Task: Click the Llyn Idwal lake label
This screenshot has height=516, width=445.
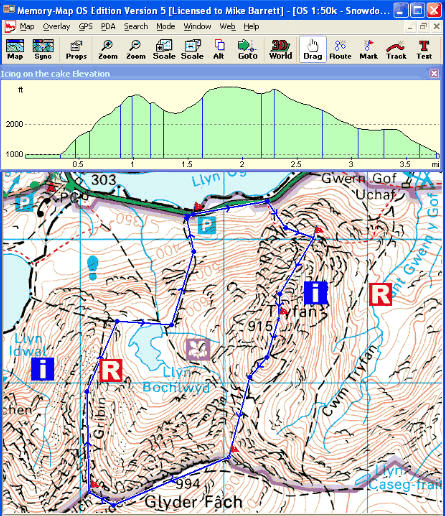Action: click(27, 345)
